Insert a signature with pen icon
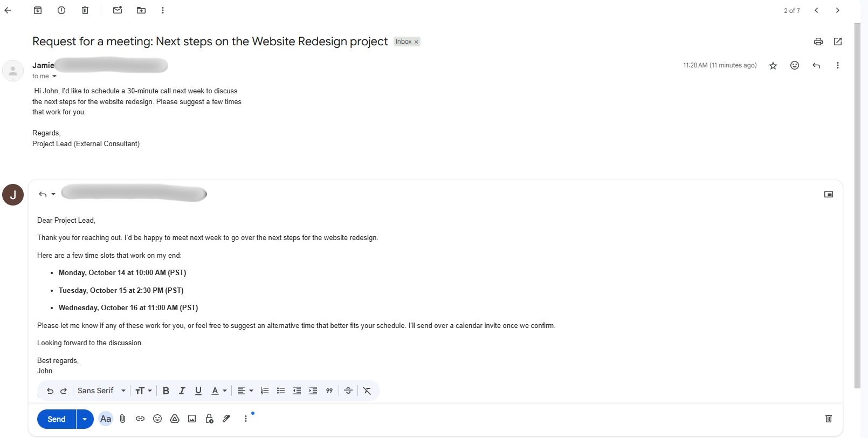 coord(226,419)
